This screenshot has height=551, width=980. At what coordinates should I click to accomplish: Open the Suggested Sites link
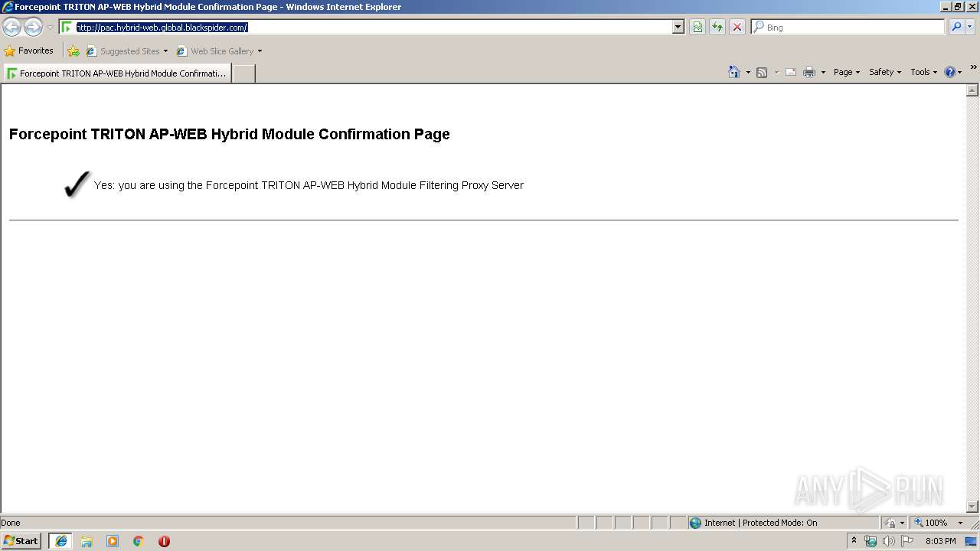click(122, 51)
